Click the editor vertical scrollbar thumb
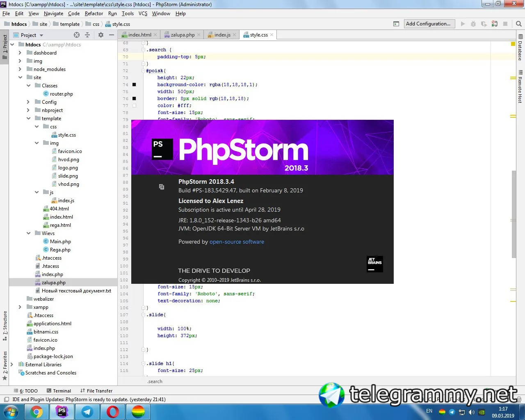525x420 pixels. 514,214
